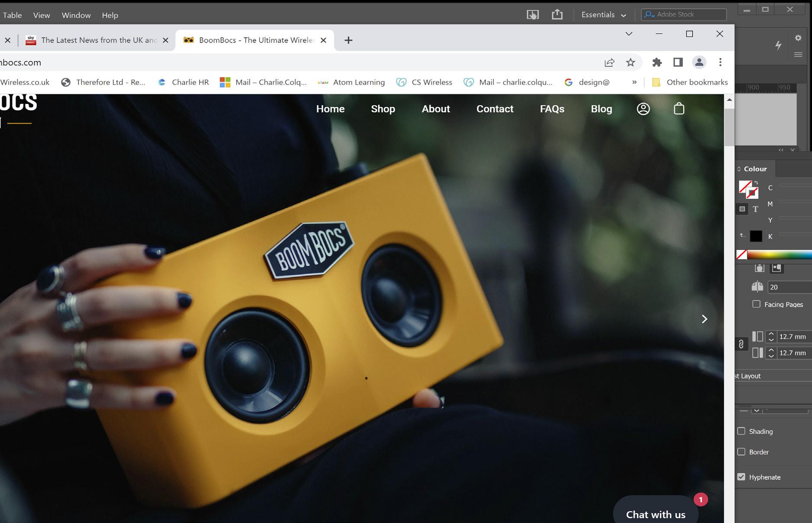
Task: Open the Chat with us button
Action: 656,514
